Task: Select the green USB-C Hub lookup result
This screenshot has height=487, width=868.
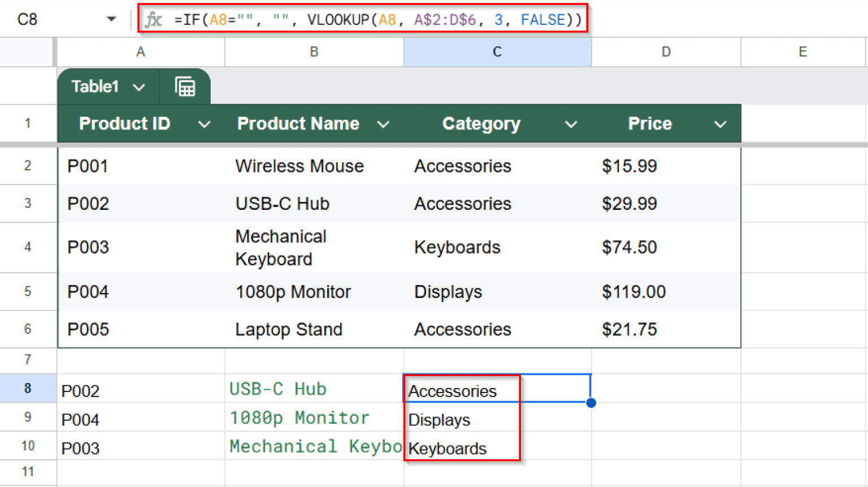Action: click(277, 389)
